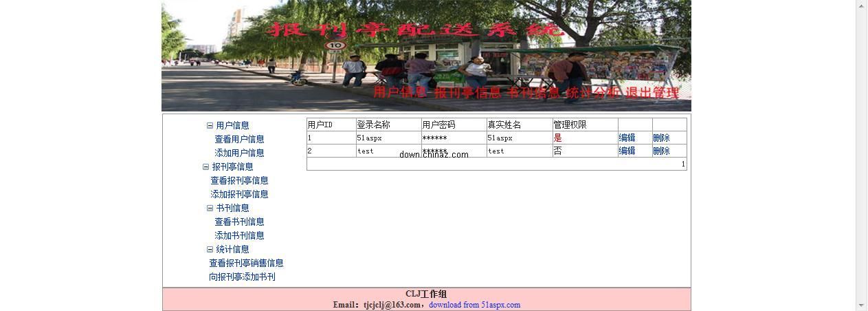Screen dimensions: 868x311
Task: Select 用户信息 tree label in sidebar
Action: (x=233, y=125)
